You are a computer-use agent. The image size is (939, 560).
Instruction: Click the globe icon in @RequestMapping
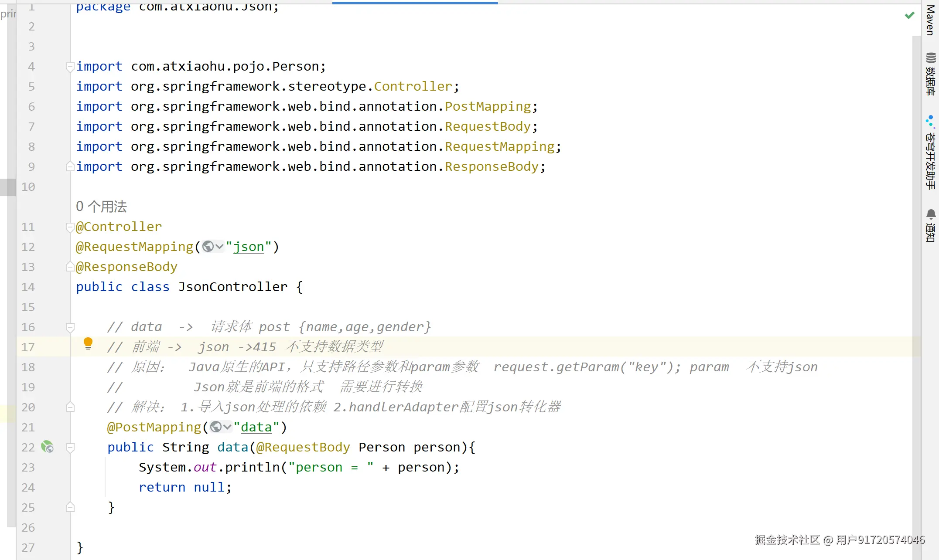click(208, 247)
